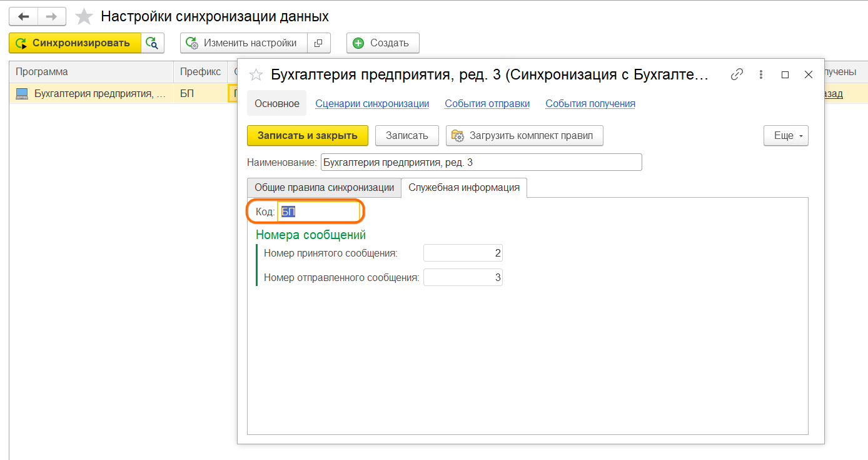This screenshot has height=460, width=868.
Task: Select the Основное section
Action: [x=277, y=104]
